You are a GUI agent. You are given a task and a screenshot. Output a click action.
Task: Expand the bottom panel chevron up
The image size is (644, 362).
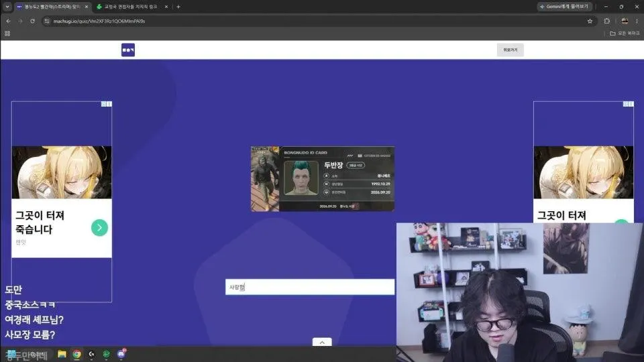tap(322, 342)
